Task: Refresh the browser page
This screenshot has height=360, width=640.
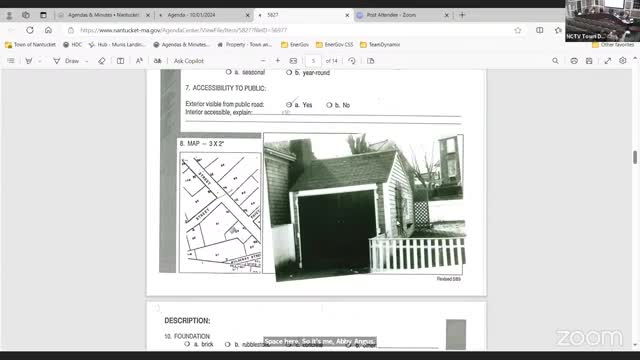Action: point(30,30)
